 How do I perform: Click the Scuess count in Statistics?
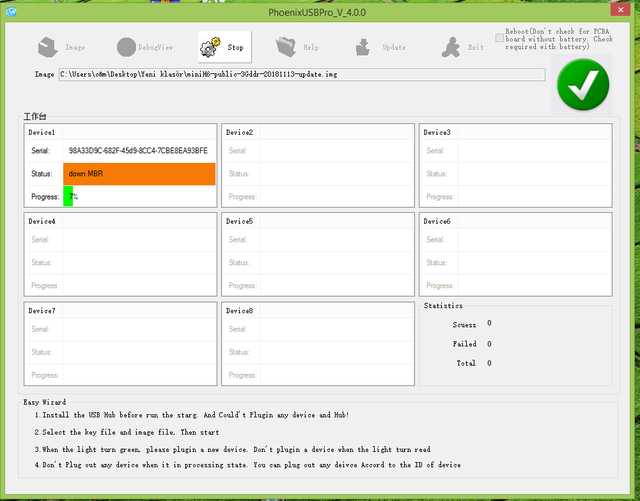click(x=489, y=323)
